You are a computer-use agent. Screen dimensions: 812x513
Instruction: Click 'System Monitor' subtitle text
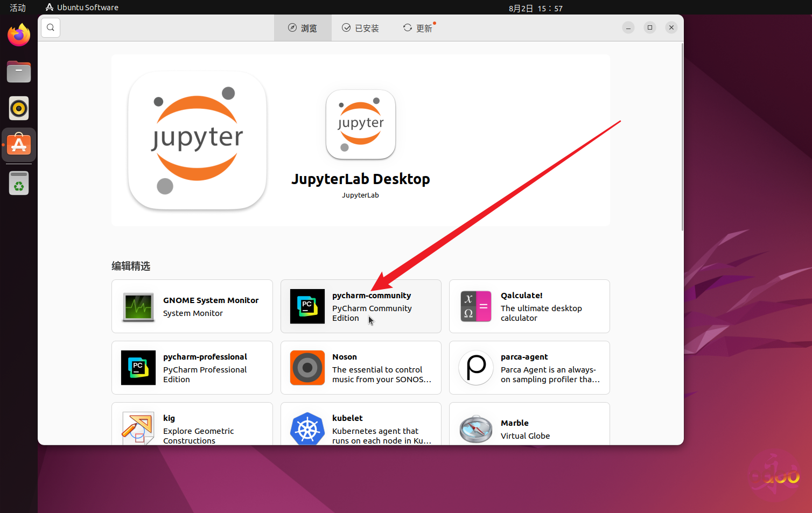(193, 313)
